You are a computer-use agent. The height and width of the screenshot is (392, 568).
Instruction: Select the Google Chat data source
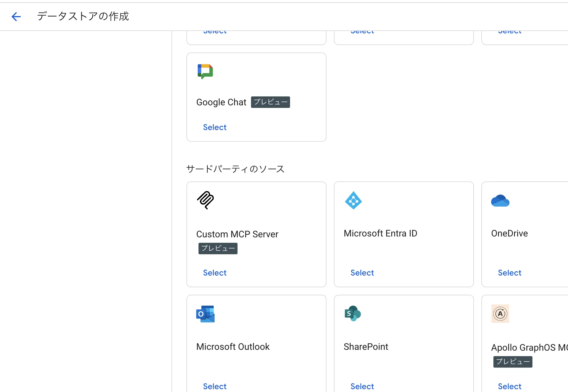tap(215, 127)
